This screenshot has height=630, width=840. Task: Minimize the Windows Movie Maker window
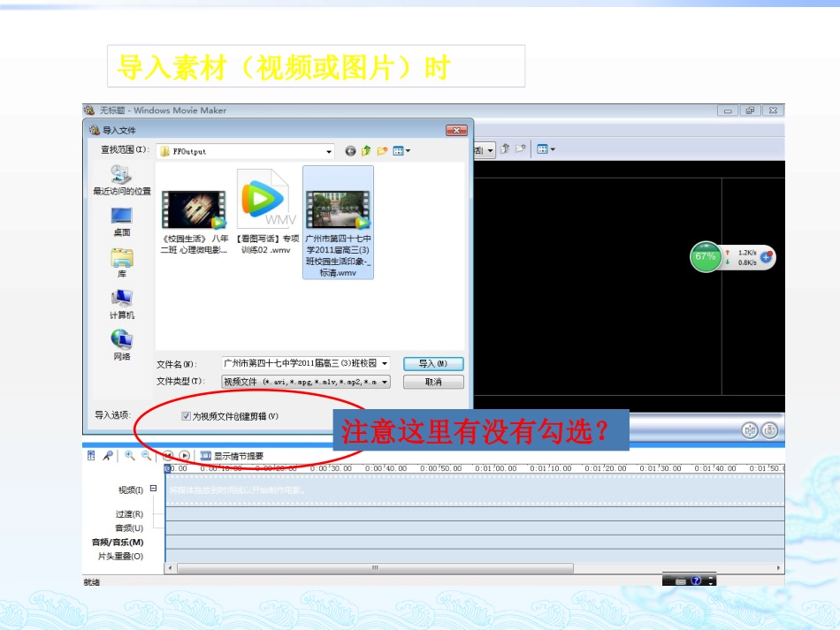(x=728, y=110)
